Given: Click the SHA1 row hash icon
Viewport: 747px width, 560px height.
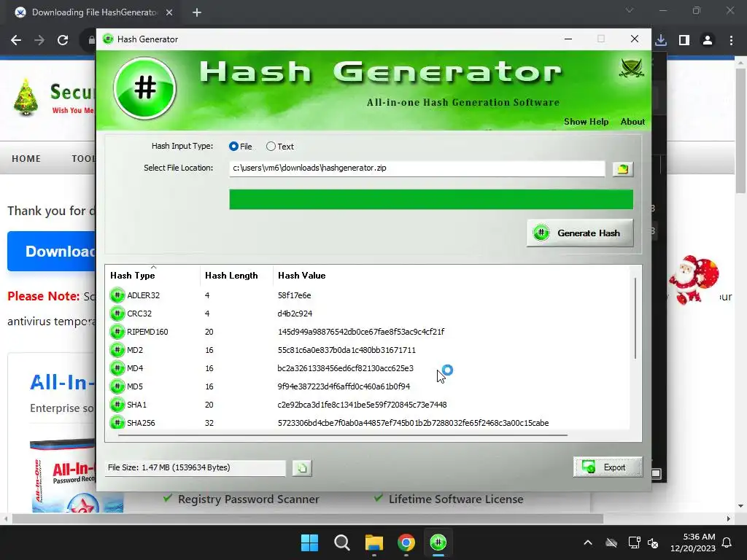Looking at the screenshot, I should click(x=117, y=404).
